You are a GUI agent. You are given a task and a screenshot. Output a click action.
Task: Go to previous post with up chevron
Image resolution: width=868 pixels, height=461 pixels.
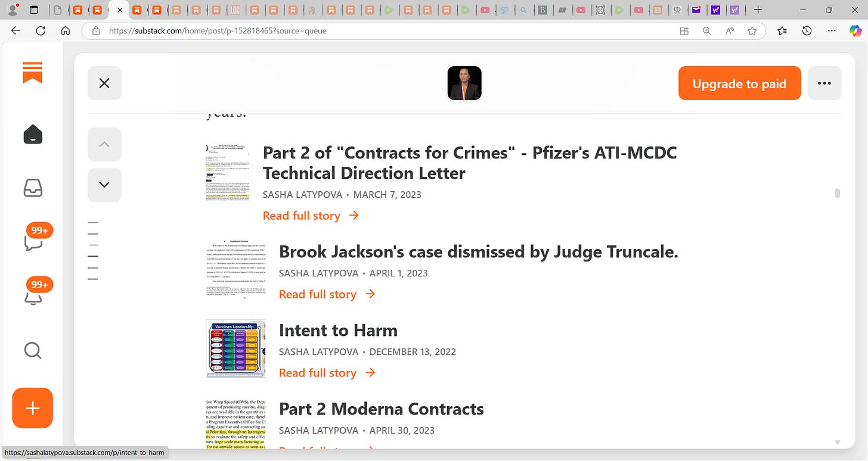point(104,144)
